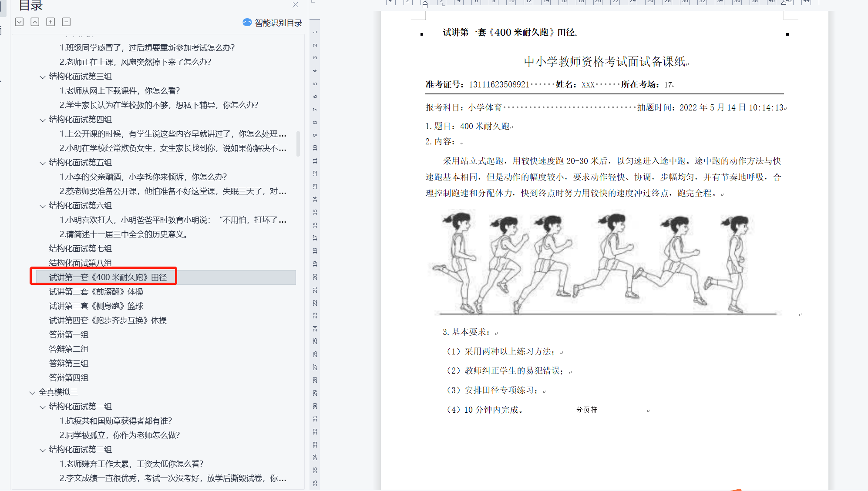Click the minus icon to demote heading level

(66, 22)
